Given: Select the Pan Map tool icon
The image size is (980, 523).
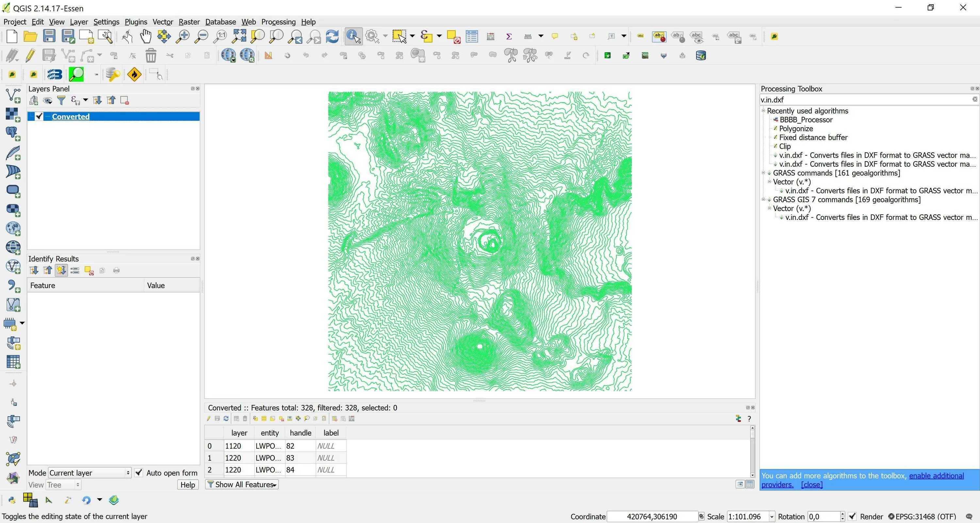Looking at the screenshot, I should tap(146, 36).
